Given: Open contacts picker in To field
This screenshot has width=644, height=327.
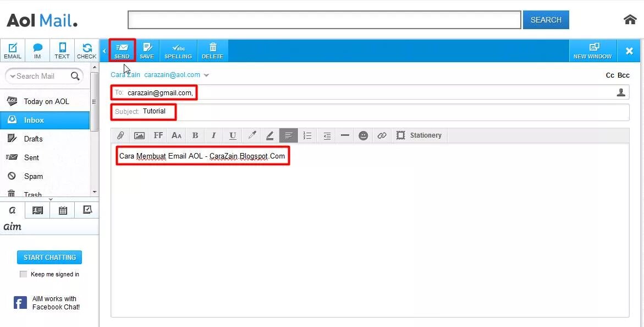Looking at the screenshot, I should click(x=621, y=92).
